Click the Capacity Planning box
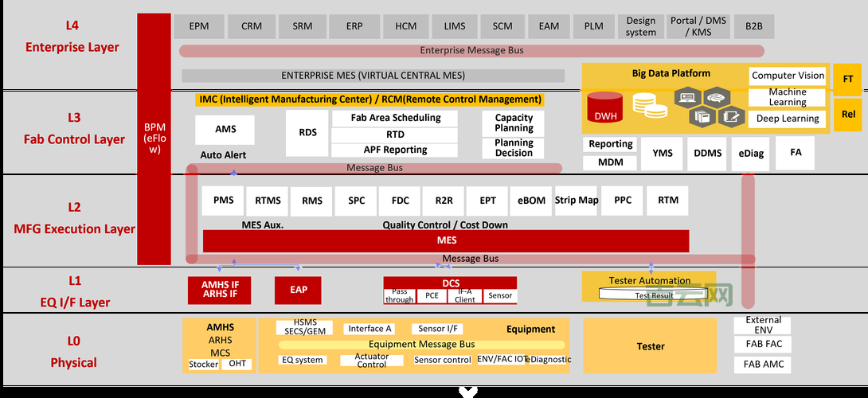The image size is (868, 398). 514,123
